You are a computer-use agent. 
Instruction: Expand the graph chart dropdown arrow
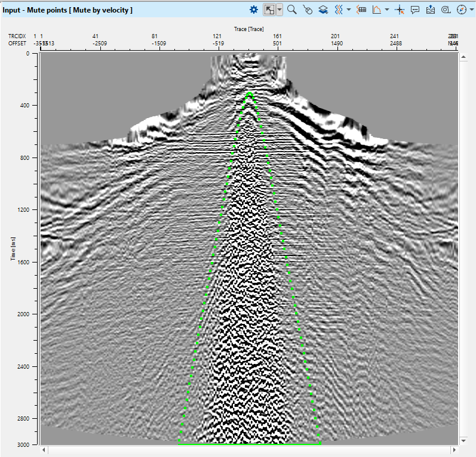[x=387, y=10]
